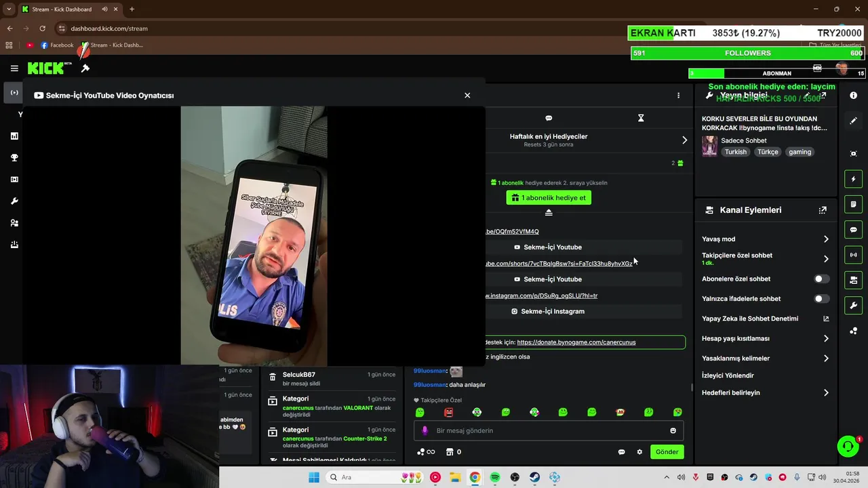Show hidden system tray icons
This screenshot has height=488, width=868.
(667, 477)
